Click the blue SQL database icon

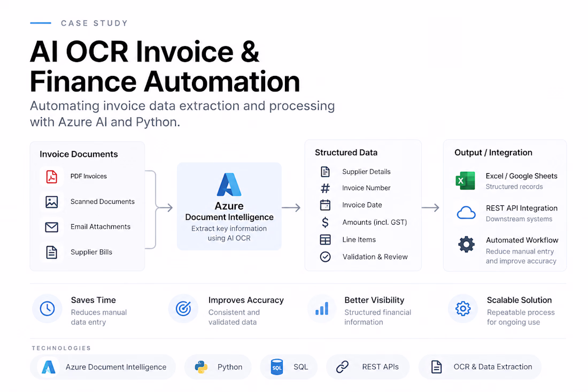coord(277,367)
